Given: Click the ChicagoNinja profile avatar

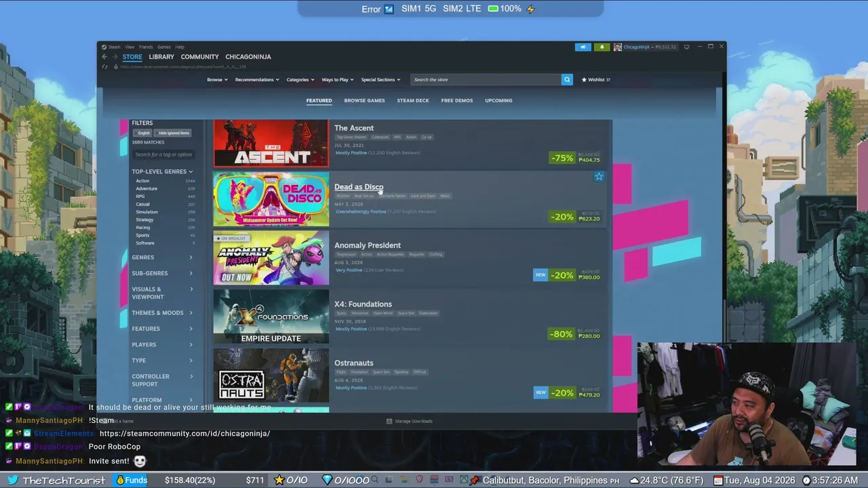Looking at the screenshot, I should pyautogui.click(x=618, y=47).
